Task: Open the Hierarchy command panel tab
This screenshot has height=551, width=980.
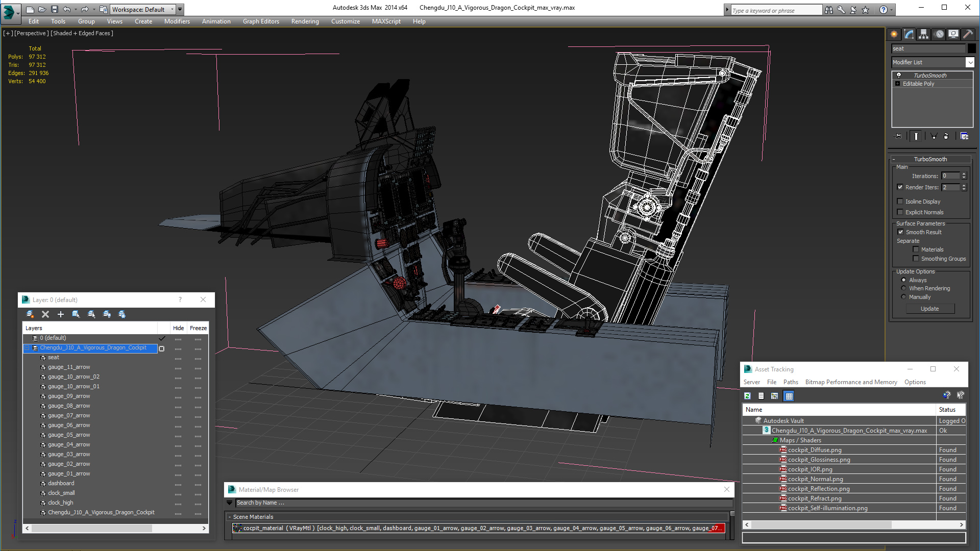Action: (x=924, y=34)
